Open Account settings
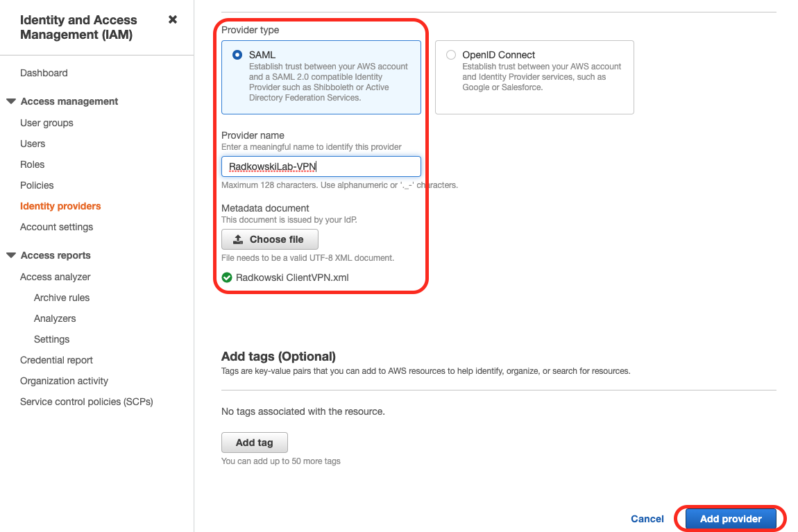798x532 pixels. click(x=56, y=227)
